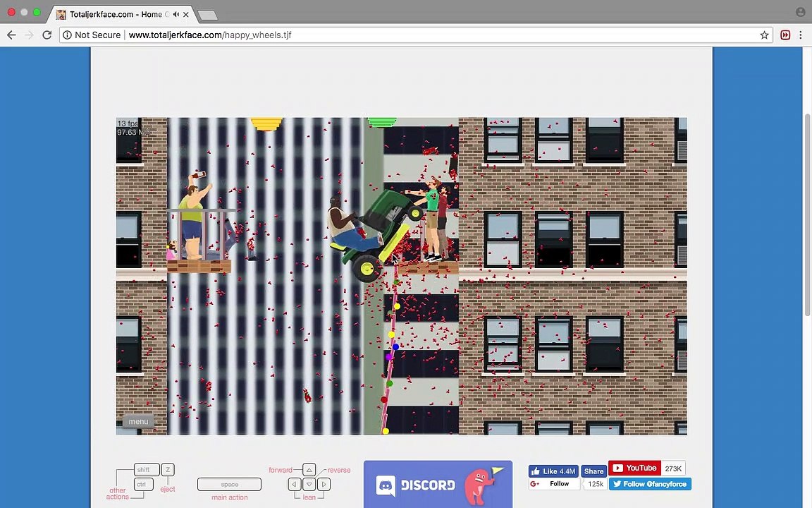Click the browser back arrow
Screen dimensions: 812x508
coord(11,35)
